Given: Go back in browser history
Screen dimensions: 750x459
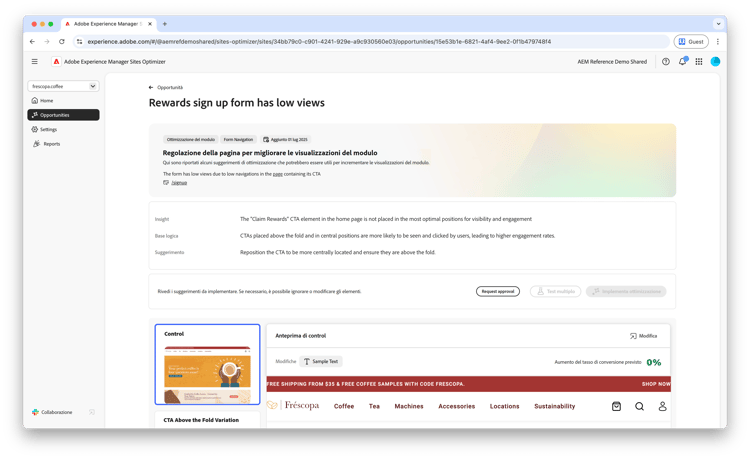Looking at the screenshot, I should (x=32, y=42).
